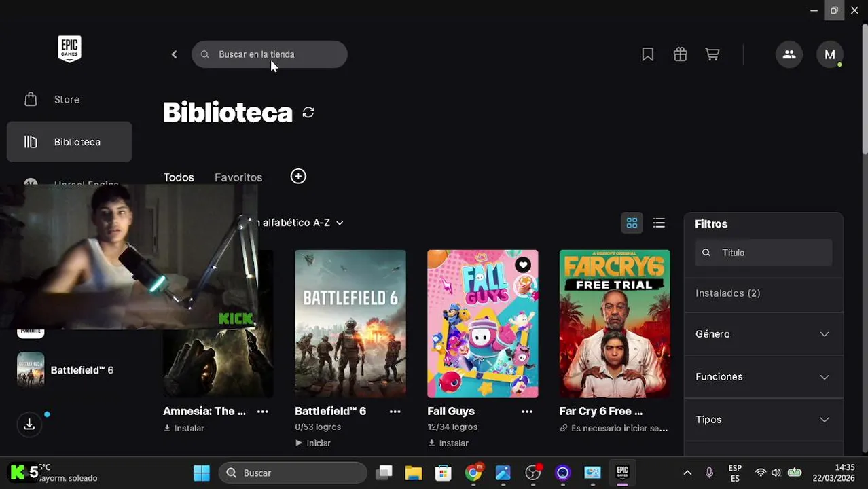Viewport: 868px width, 489px height.
Task: Click the 'Amnesia: The ...' game title
Action: coord(204,411)
